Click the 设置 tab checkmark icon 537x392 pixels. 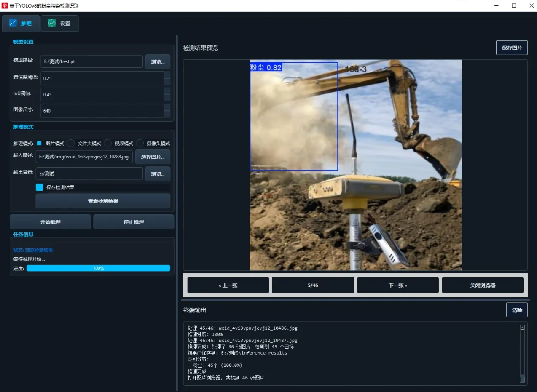click(x=52, y=23)
